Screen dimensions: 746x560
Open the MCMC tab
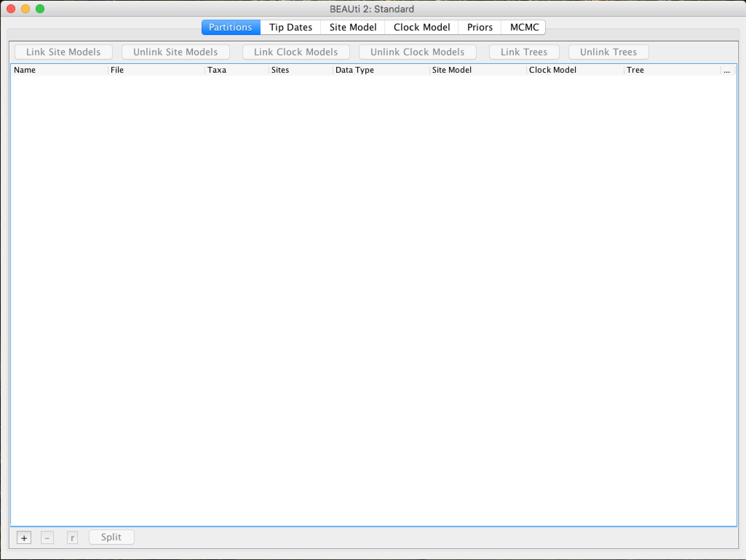click(x=524, y=27)
